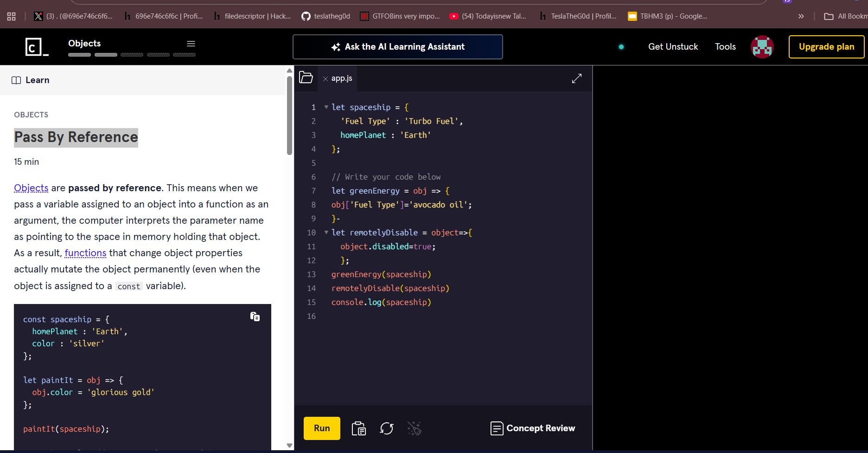Click the copy-to-clipboard icon beside Run
This screenshot has width=868, height=453.
point(358,428)
